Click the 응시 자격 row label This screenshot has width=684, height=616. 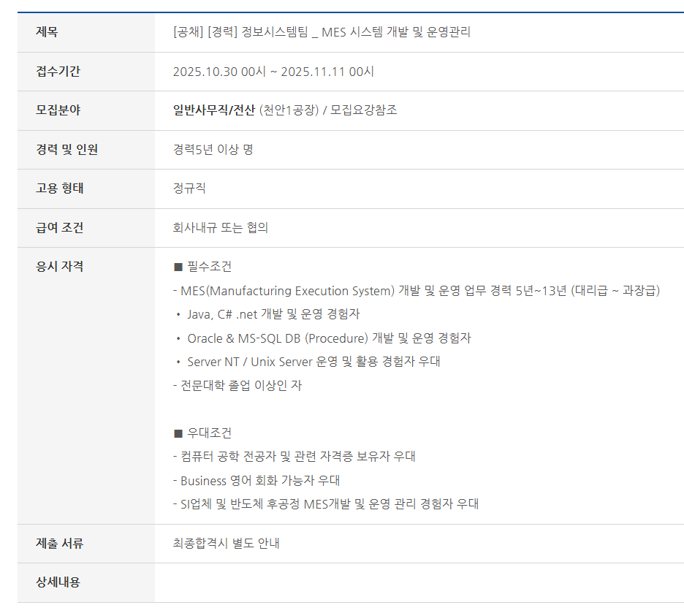(x=60, y=267)
